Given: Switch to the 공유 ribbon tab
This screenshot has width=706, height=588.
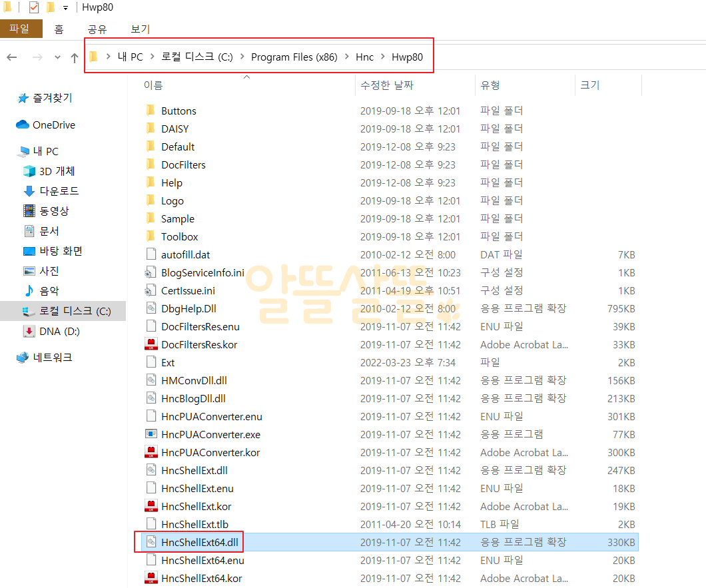Looking at the screenshot, I should tap(97, 29).
